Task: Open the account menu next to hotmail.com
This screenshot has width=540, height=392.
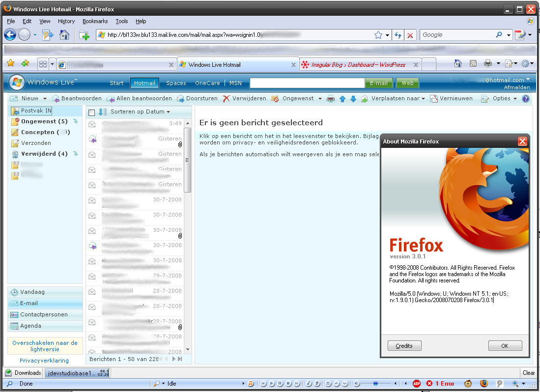Action: (x=528, y=80)
